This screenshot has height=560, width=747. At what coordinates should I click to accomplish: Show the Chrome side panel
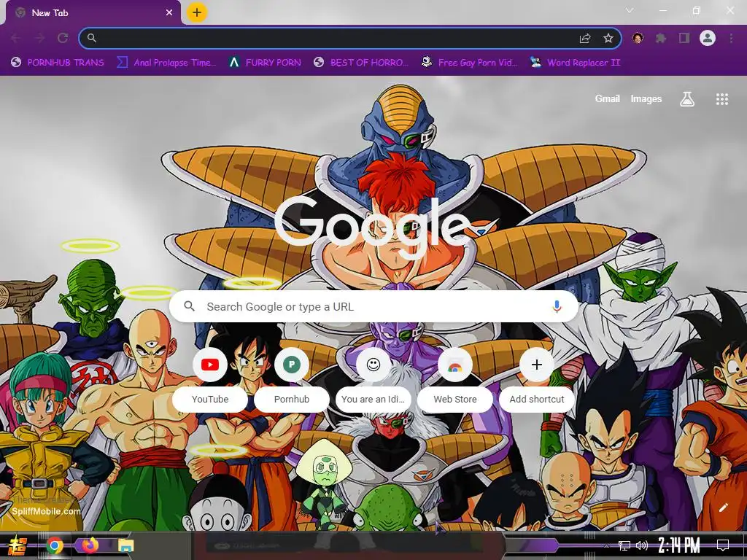click(684, 38)
